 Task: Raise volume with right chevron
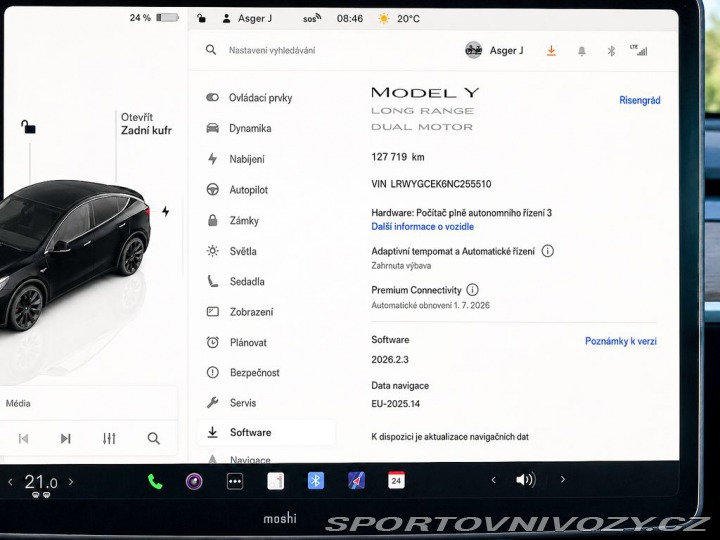(562, 479)
